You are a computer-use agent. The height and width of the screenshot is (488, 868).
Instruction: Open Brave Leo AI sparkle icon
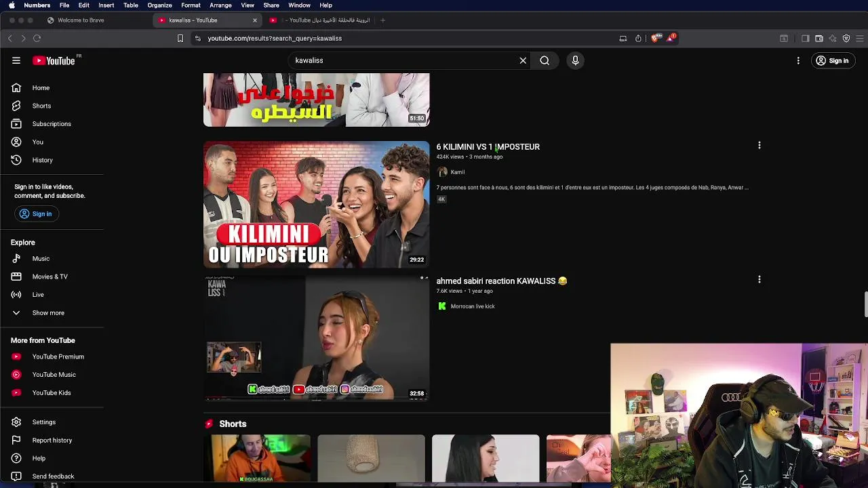coord(833,39)
